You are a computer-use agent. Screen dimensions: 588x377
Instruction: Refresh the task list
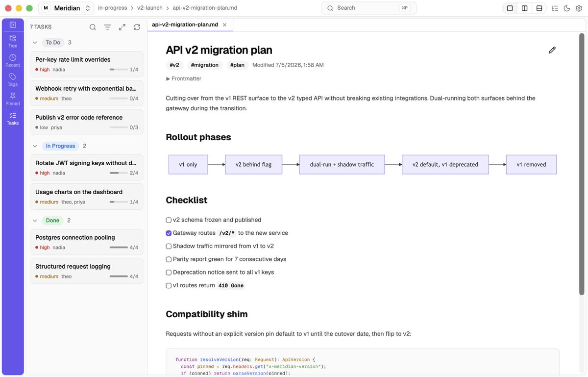137,27
